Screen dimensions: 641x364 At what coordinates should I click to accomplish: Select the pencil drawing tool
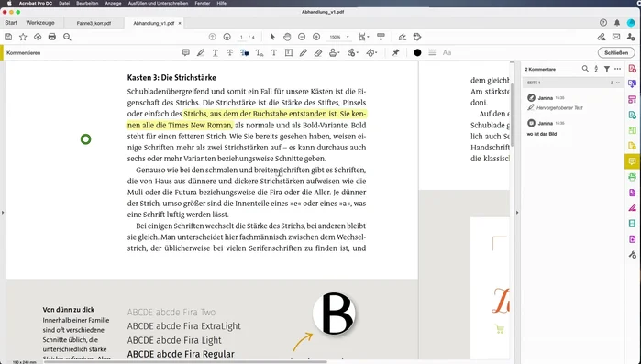tap(304, 52)
